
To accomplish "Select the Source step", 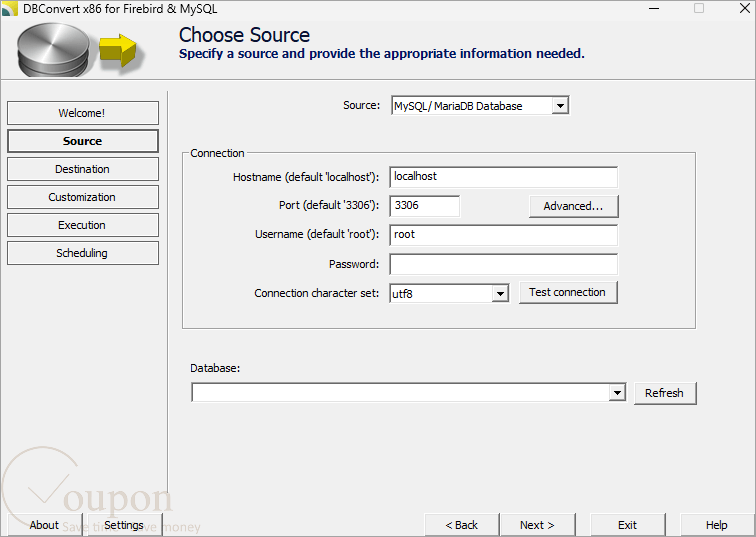I will point(82,141).
